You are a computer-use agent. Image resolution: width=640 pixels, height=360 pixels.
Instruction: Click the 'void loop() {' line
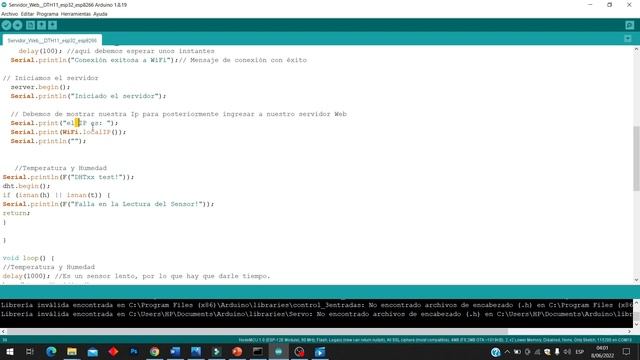pyautogui.click(x=28, y=258)
